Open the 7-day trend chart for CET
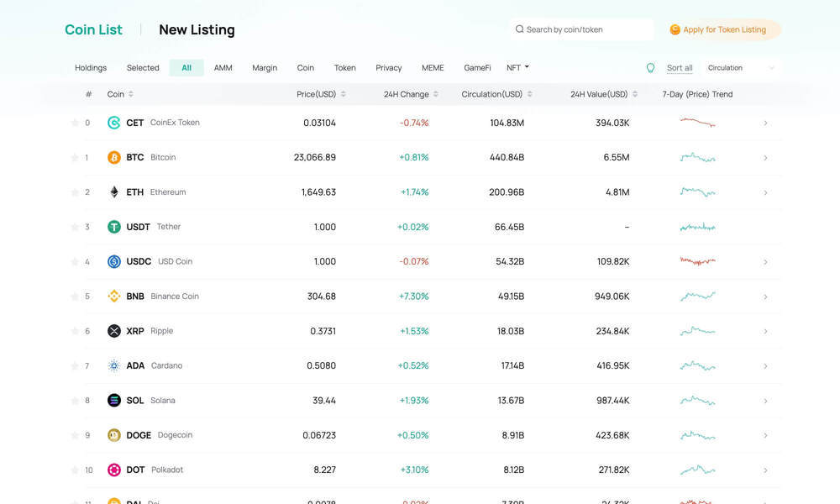840x504 pixels. (697, 123)
